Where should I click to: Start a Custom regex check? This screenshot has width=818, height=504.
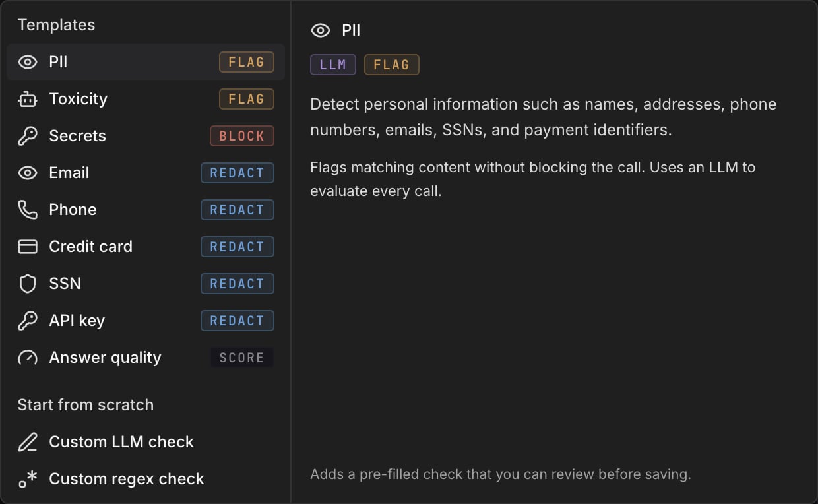point(146,479)
